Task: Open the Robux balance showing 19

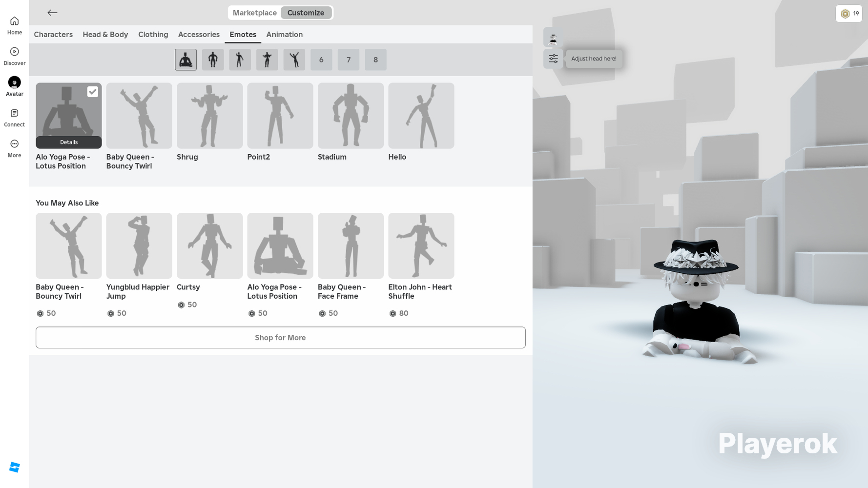Action: pyautogui.click(x=849, y=14)
